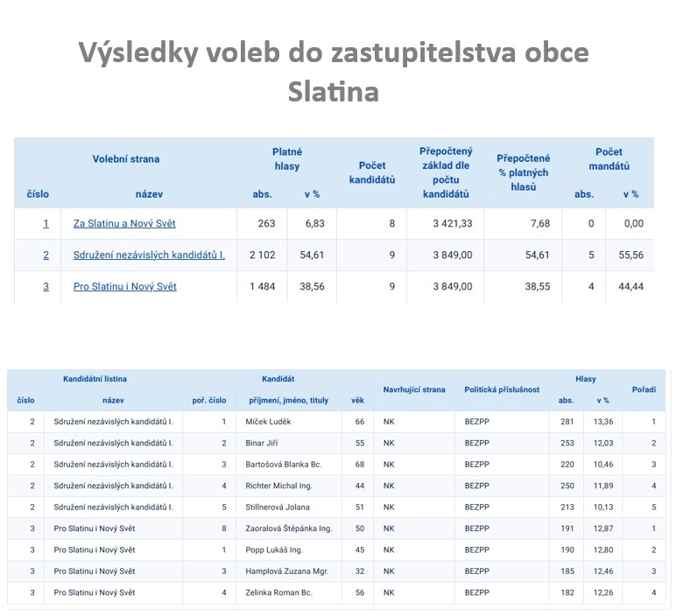This screenshot has height=616, width=676.
Task: Open Sdružení nezávislých kandidátů I. link
Action: click(x=149, y=255)
